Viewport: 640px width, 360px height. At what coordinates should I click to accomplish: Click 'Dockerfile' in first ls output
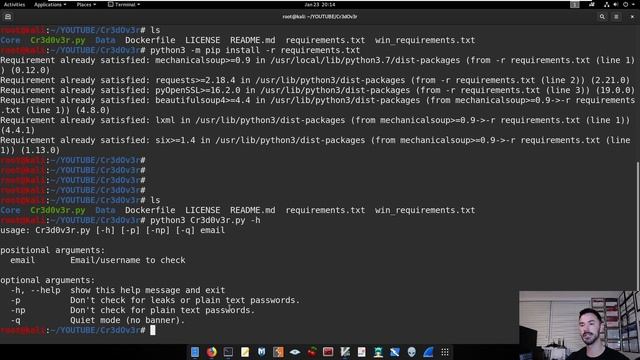pyautogui.click(x=150, y=40)
